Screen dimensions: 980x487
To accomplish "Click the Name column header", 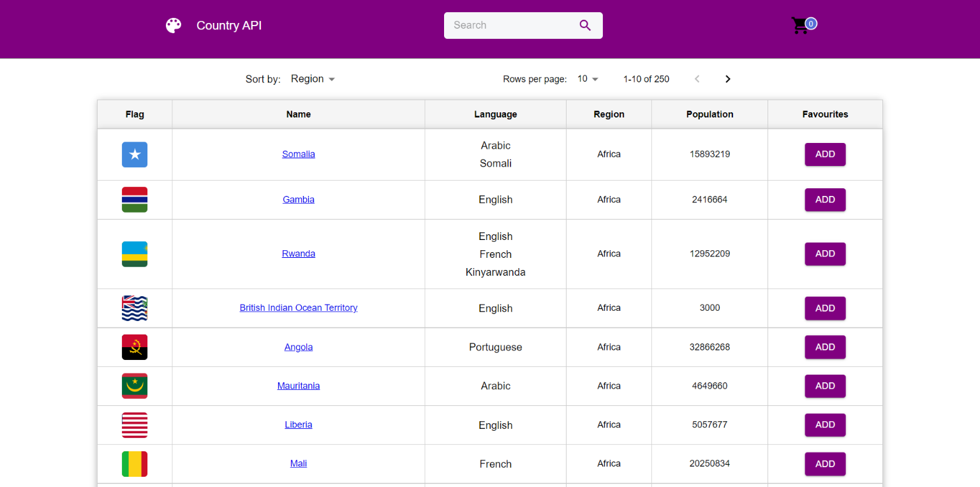I will click(x=299, y=114).
